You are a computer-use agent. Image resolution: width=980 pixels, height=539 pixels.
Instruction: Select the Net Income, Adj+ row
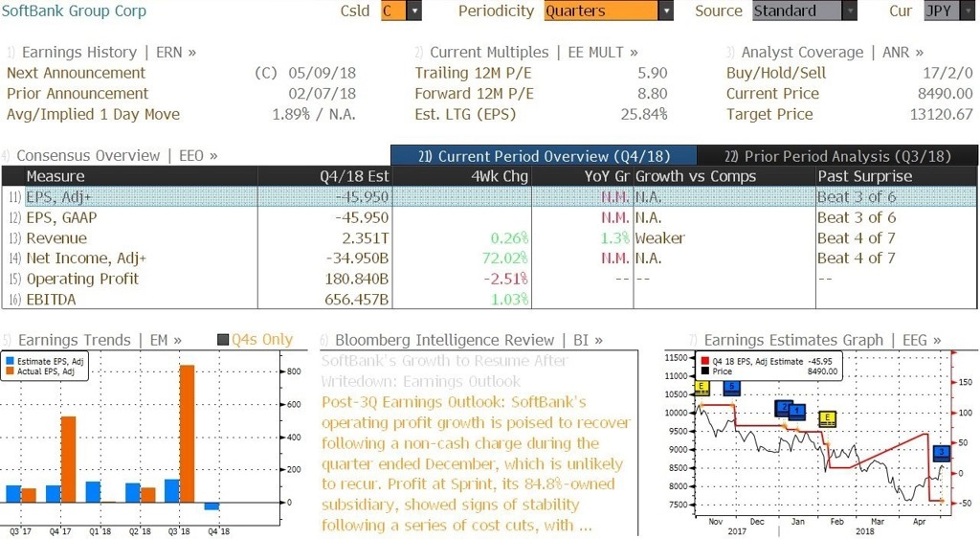489,258
